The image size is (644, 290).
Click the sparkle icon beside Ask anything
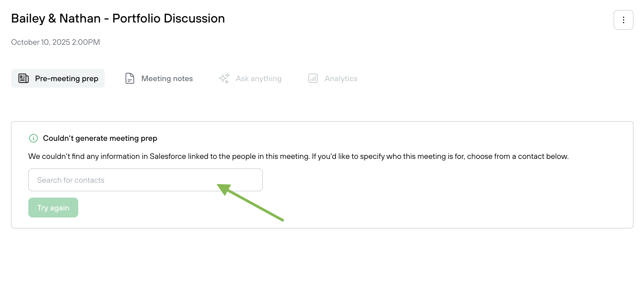[x=224, y=78]
